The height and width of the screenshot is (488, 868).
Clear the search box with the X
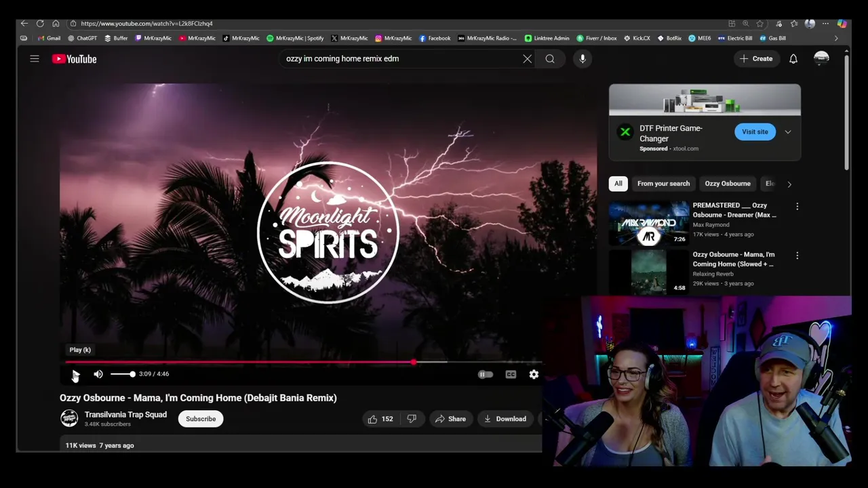(527, 59)
